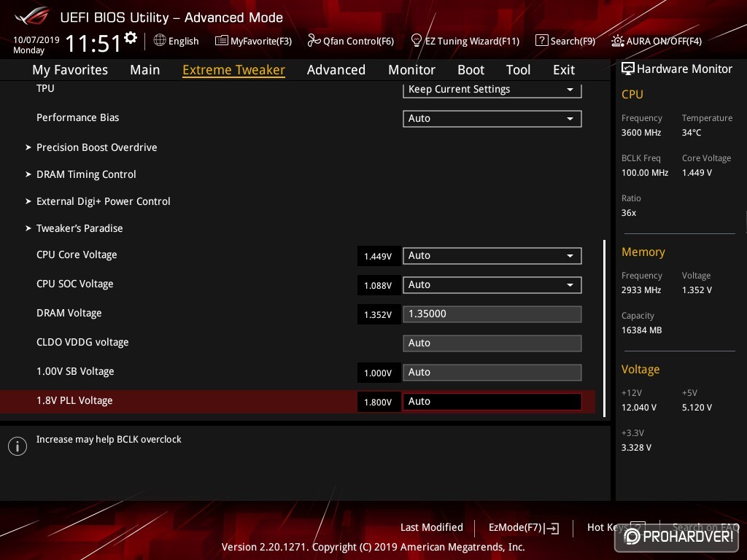This screenshot has height=560, width=747.
Task: Click 1.00V SB Voltage Auto field
Action: click(492, 373)
